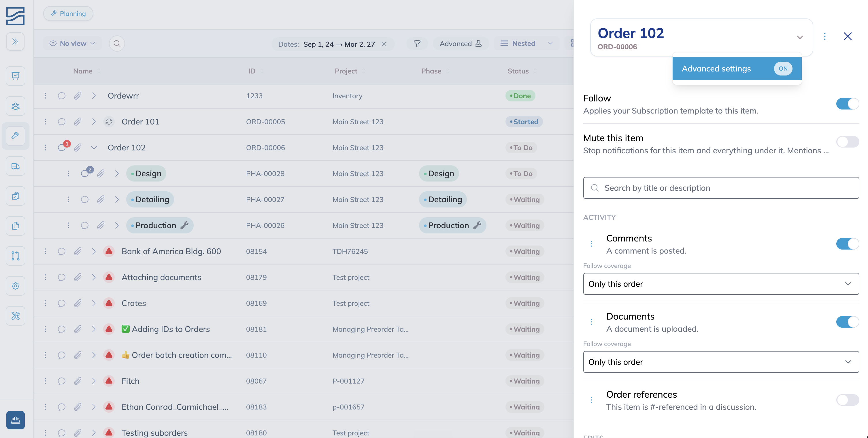The width and height of the screenshot is (868, 438).
Task: Open the presentation dashboard sidebar icon
Action: 15,76
